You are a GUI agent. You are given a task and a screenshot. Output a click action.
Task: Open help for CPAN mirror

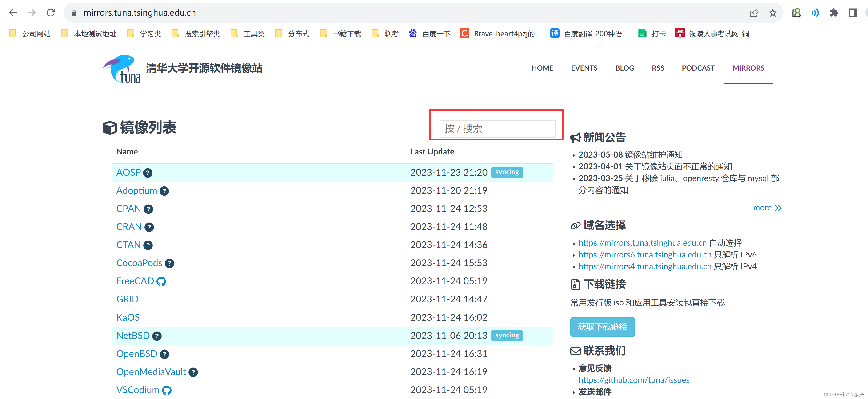coord(148,209)
